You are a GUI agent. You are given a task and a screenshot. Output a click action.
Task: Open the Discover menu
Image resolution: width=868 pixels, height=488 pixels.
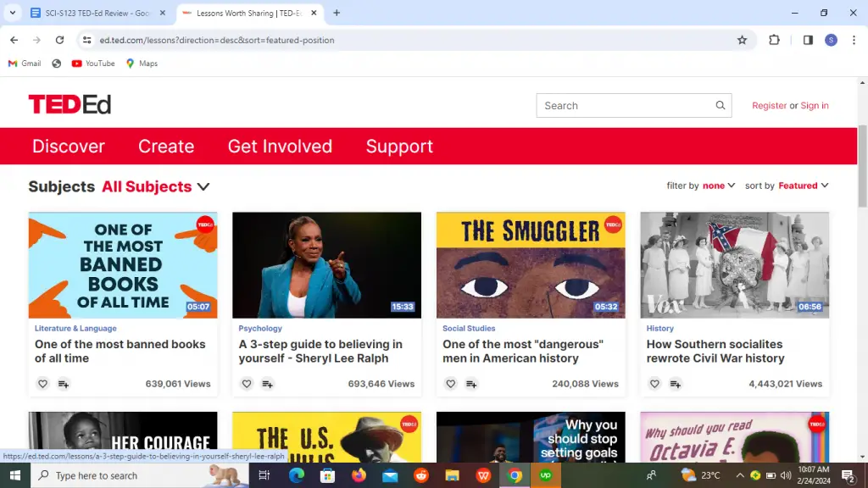[x=69, y=147]
